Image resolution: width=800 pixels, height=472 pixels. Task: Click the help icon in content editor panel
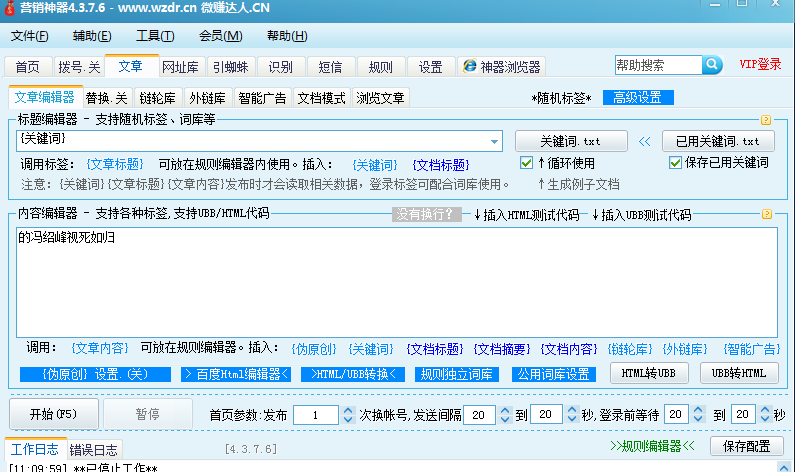pyautogui.click(x=767, y=214)
